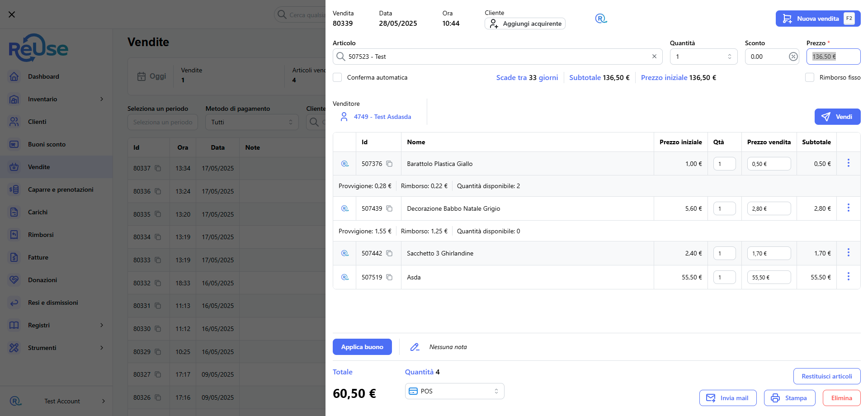This screenshot has width=868, height=416.
Task: Click the copy icon next to ID 507376
Action: tap(389, 164)
